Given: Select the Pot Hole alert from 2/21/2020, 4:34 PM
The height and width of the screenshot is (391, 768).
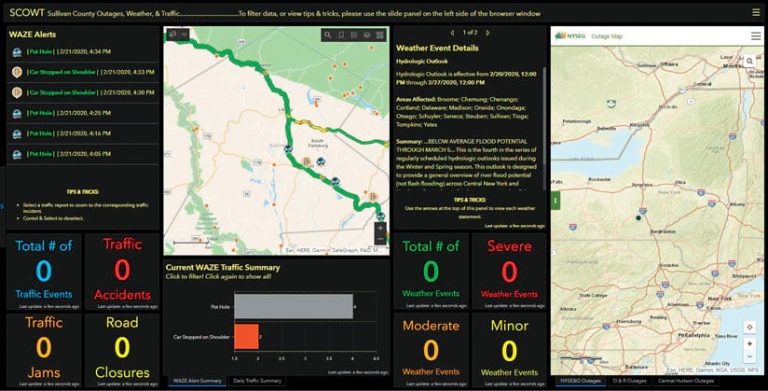Looking at the screenshot, I should 83,51.
